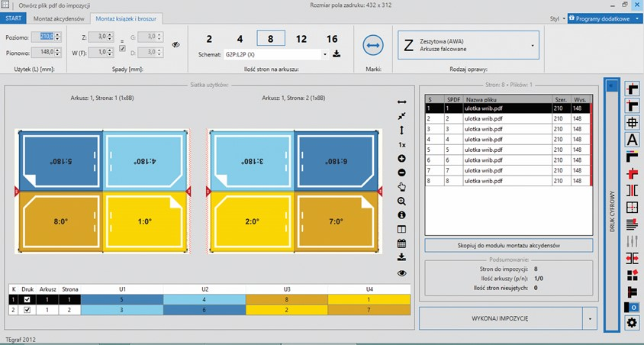Switch to the Montaż akcydensów tab
The width and height of the screenshot is (644, 345).
point(58,18)
